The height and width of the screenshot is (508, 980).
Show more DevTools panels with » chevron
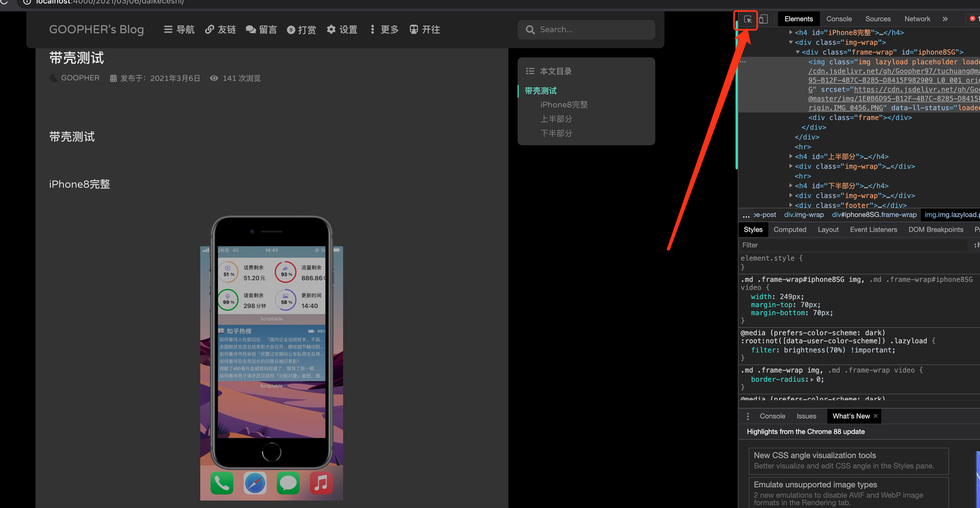[x=945, y=19]
